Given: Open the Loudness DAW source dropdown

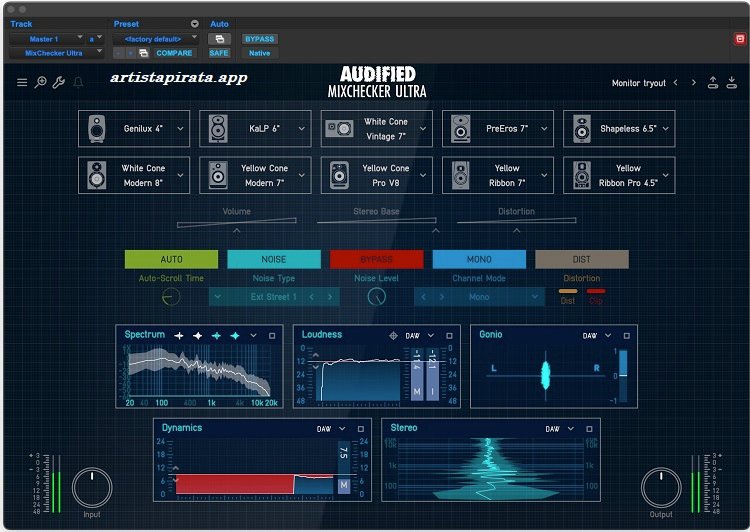Looking at the screenshot, I should pos(430,336).
